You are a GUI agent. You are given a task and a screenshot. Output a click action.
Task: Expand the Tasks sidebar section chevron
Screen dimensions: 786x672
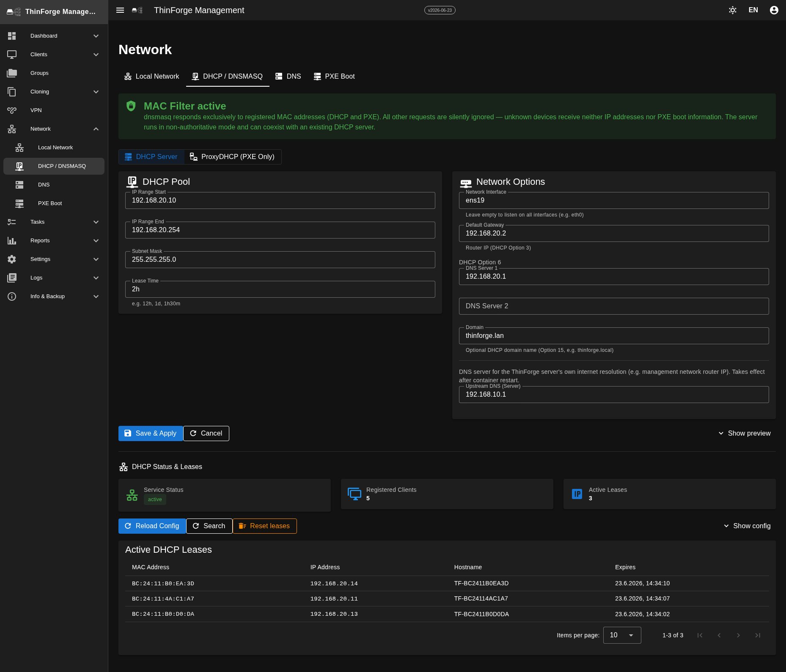tap(96, 222)
